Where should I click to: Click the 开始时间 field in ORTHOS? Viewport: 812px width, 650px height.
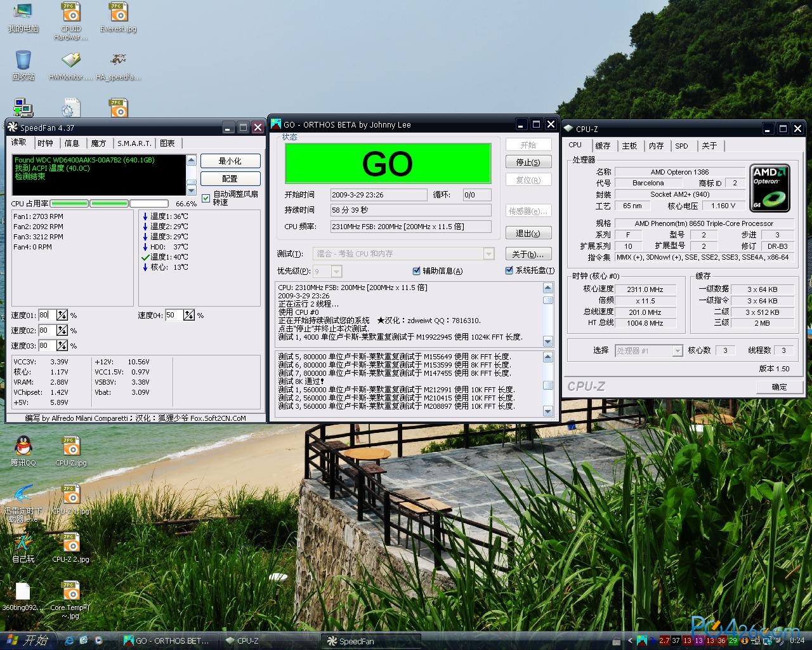(378, 195)
